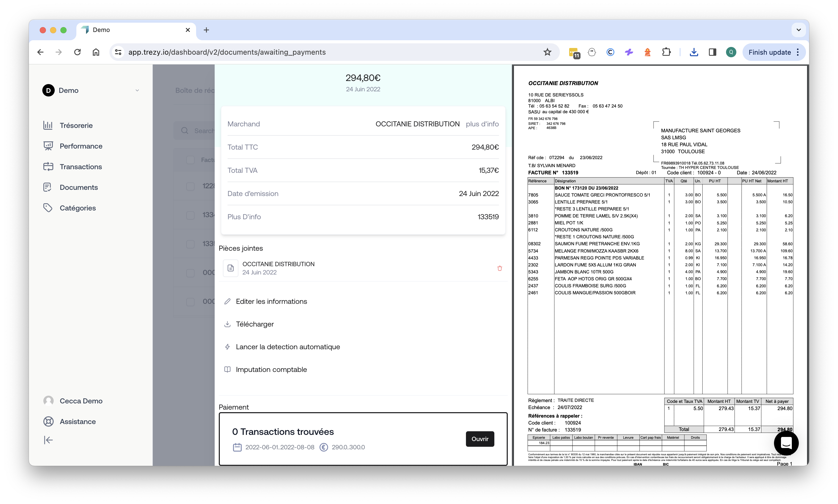Click the pencil icon to edit the informations
Screen dimensions: 838x504
228,302
